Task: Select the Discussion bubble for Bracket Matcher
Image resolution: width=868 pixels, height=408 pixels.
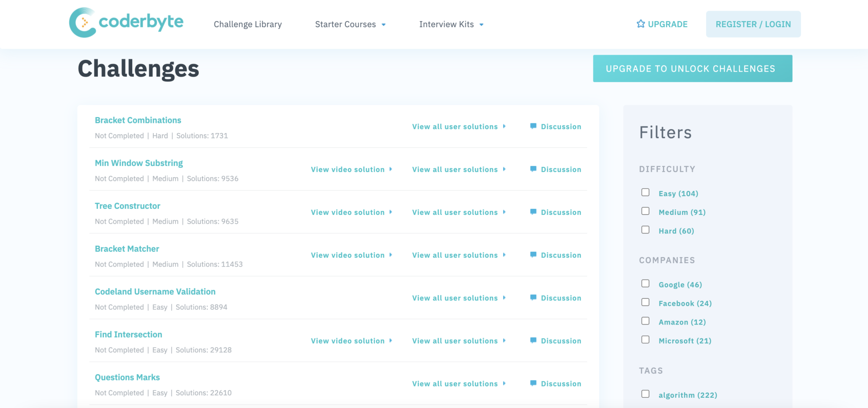Action: click(533, 255)
